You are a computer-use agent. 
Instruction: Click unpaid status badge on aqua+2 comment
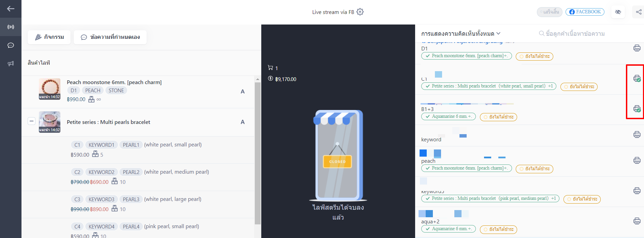coord(498,230)
